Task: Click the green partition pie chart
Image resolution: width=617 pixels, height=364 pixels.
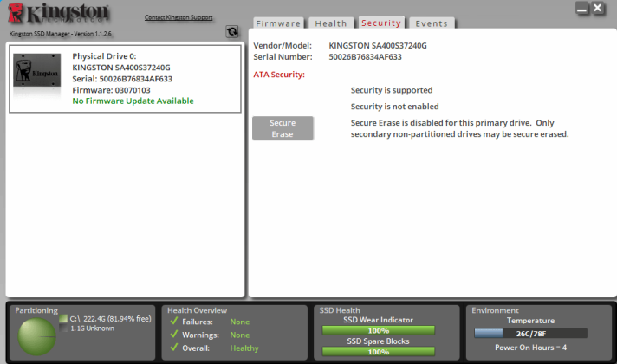Action: [36, 336]
